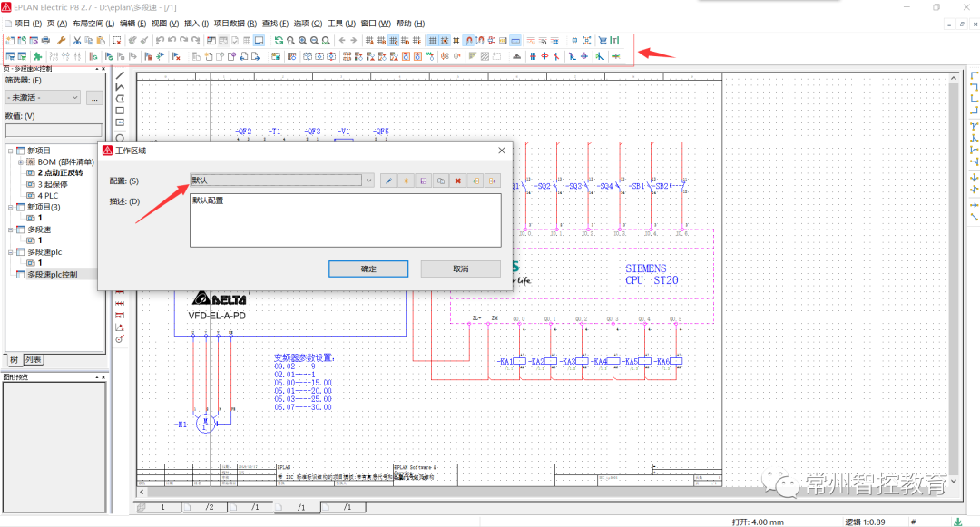Viewport: 980px width, 527px height.
Task: Click the edit pencil icon in dialog
Action: (x=388, y=181)
